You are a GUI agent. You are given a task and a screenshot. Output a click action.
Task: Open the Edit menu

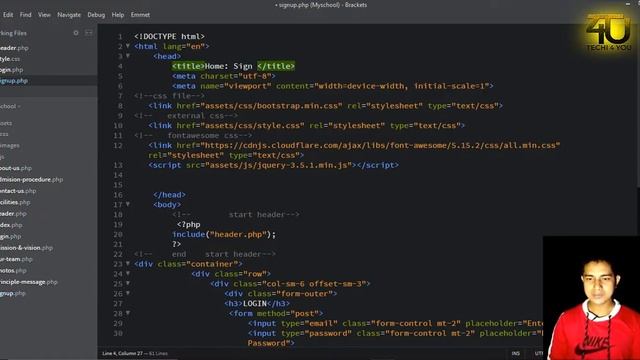(x=8, y=15)
